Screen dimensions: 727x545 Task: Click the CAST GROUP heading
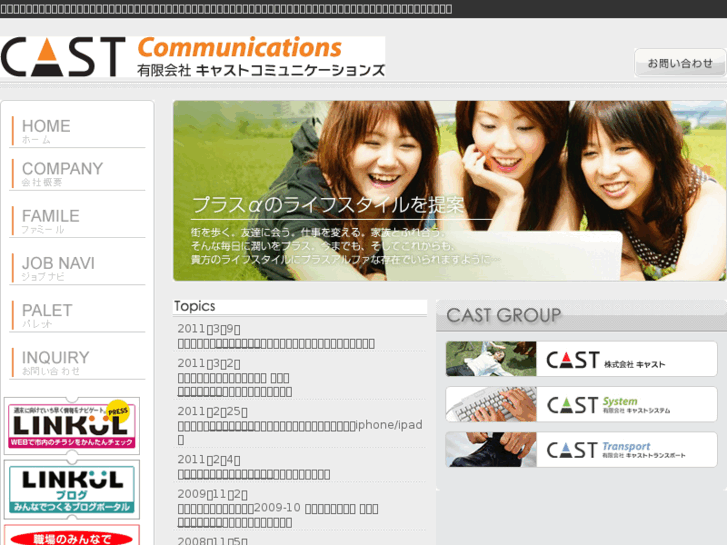pos(504,315)
